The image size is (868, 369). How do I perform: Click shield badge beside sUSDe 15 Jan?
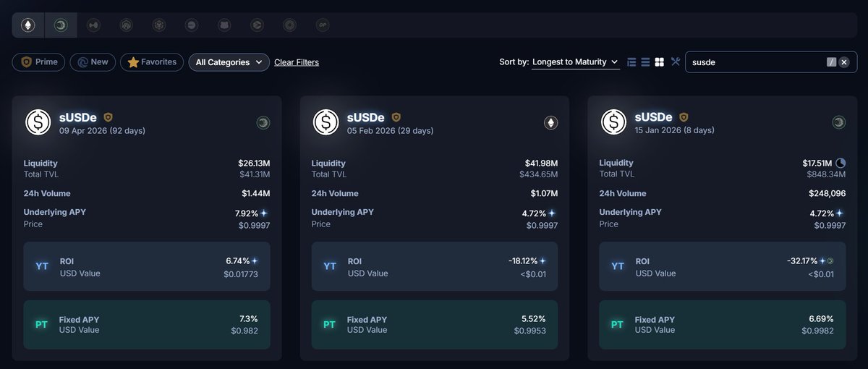[x=684, y=116]
